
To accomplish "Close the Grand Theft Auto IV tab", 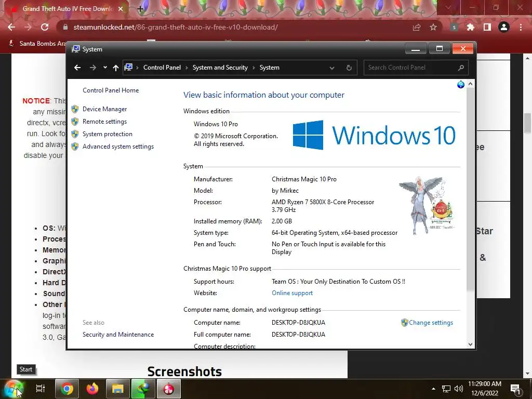I will (121, 9).
